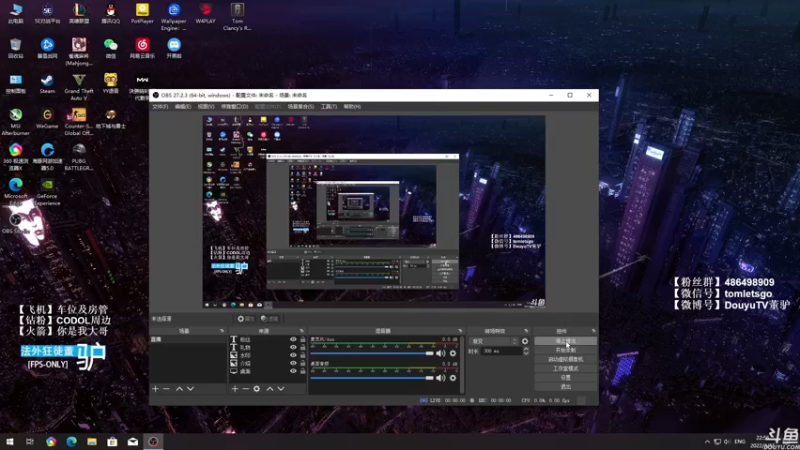Click the 开始录制 button
The image size is (800, 450).
click(565, 350)
